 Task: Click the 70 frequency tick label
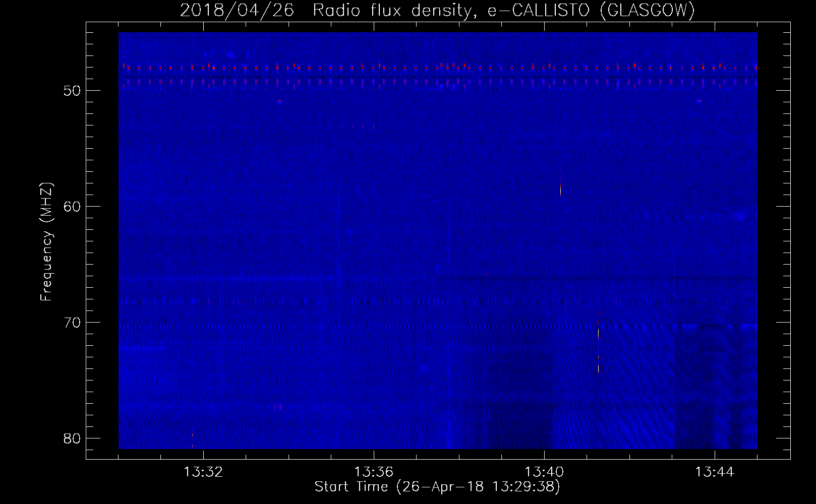tap(73, 323)
